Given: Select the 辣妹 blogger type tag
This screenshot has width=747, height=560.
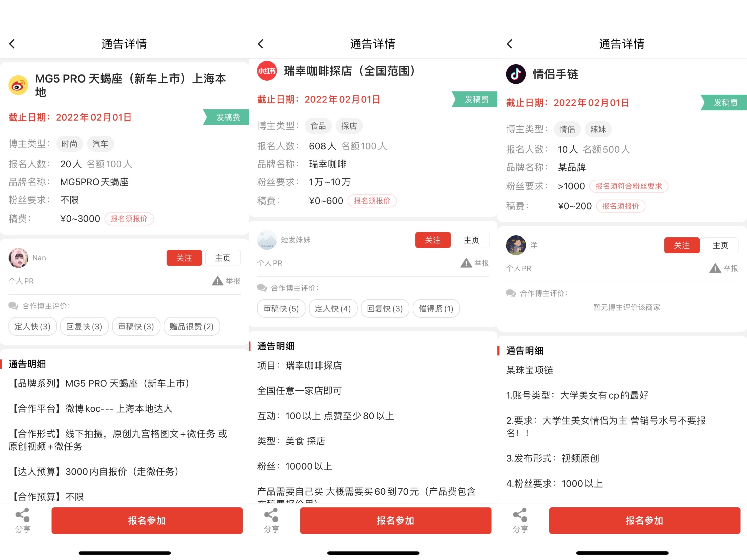Looking at the screenshot, I should tap(598, 129).
